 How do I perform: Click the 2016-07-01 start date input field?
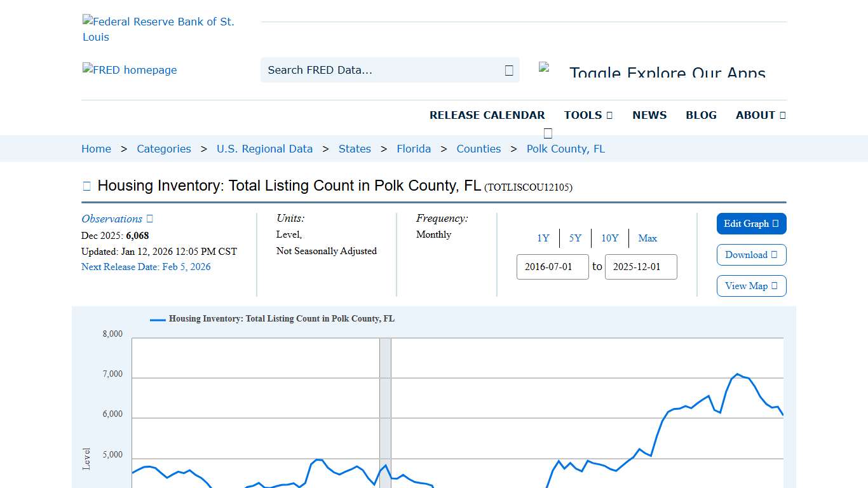[552, 267]
